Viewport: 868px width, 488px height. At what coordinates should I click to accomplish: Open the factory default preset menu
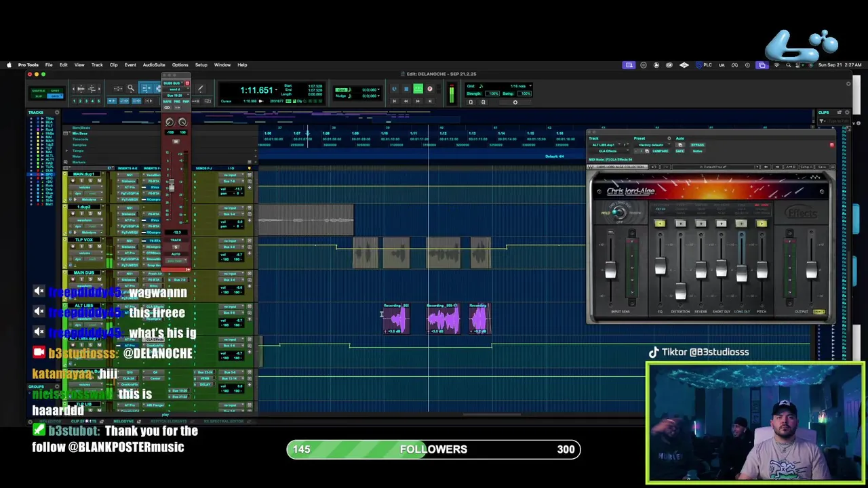652,144
